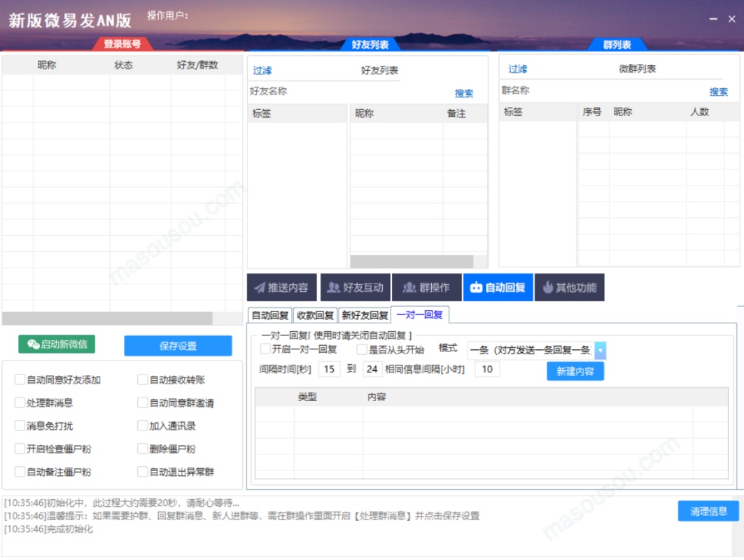Enable 自动退出异常群 checkbox
Viewport: 744px width, 560px height.
point(142,472)
